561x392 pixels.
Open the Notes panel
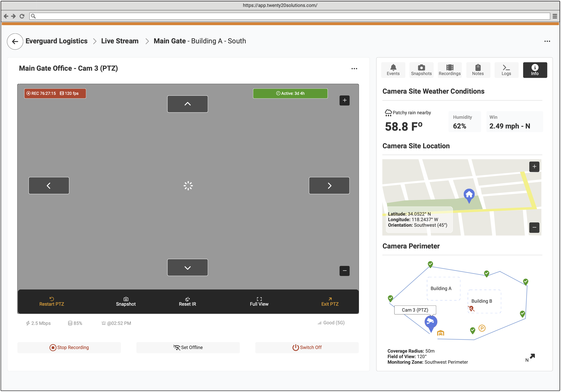[478, 70]
